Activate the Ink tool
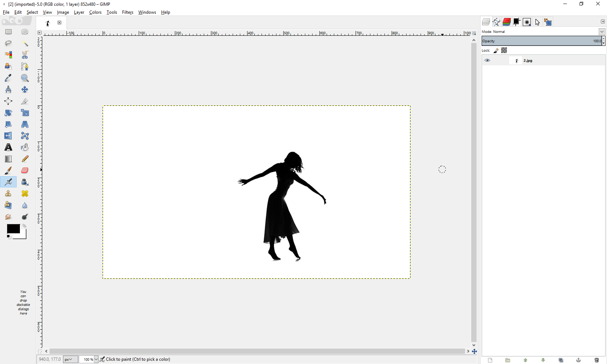 pyautogui.click(x=25, y=182)
